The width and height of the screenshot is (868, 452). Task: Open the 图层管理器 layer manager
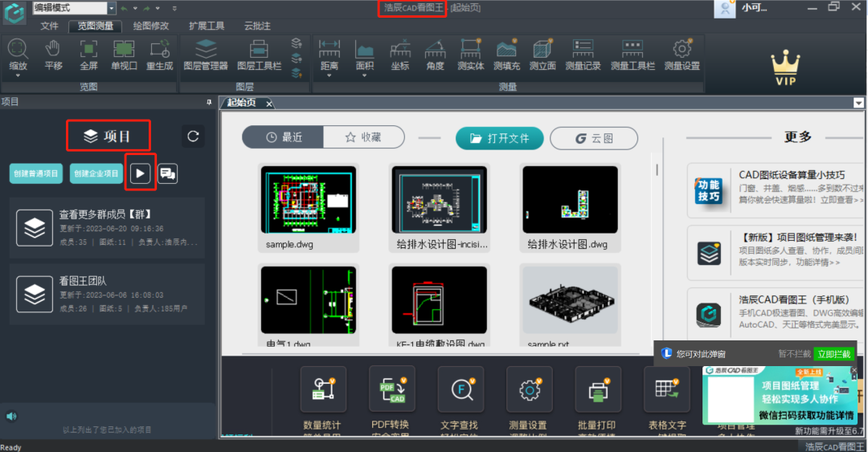tap(206, 55)
